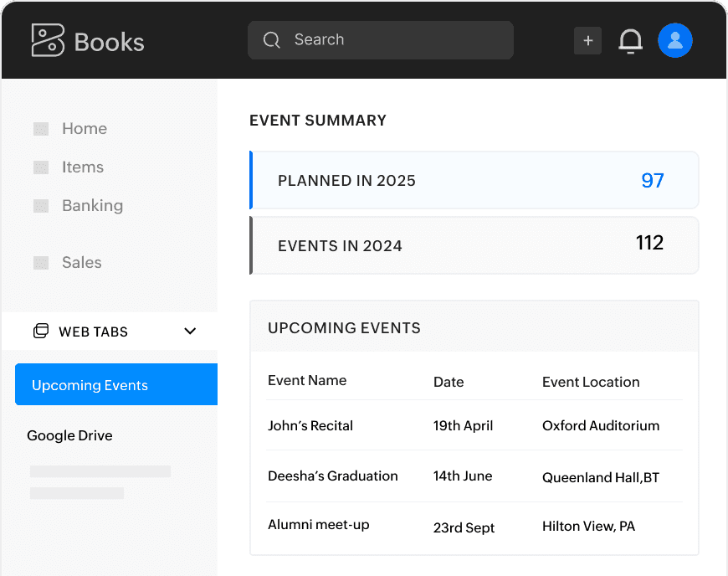Viewport: 728px width, 576px height.
Task: Click the Home sidebar icon
Action: 41,129
